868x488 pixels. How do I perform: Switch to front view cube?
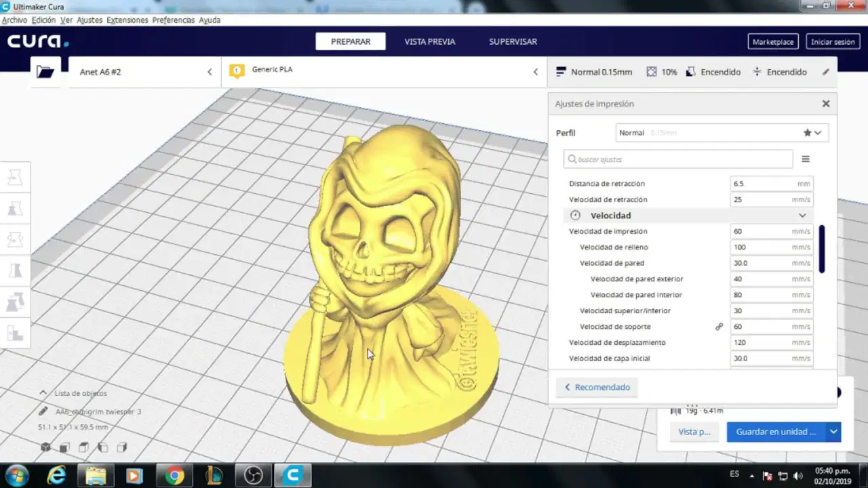click(x=64, y=447)
